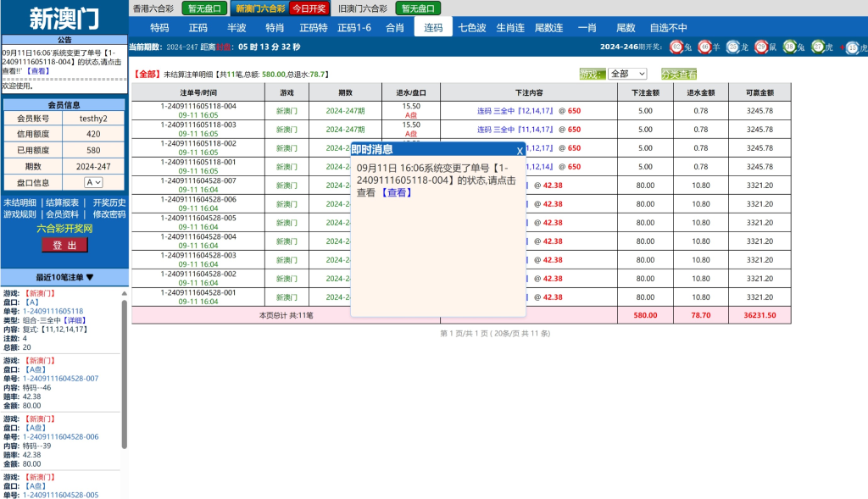Open the 游戏 filter dropdown showing 全部

[627, 75]
